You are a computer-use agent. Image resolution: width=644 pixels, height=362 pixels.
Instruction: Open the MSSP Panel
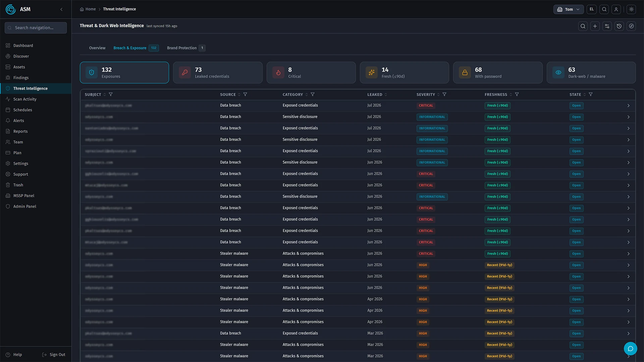(36, 196)
